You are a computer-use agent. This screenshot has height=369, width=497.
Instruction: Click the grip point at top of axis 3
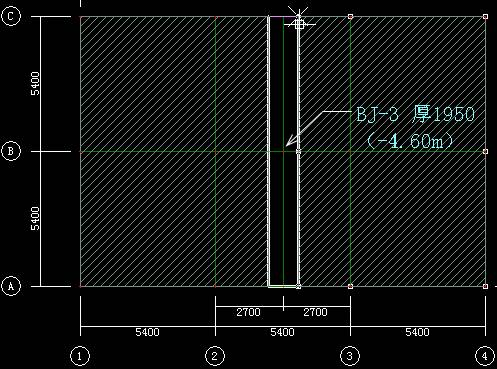[350, 16]
